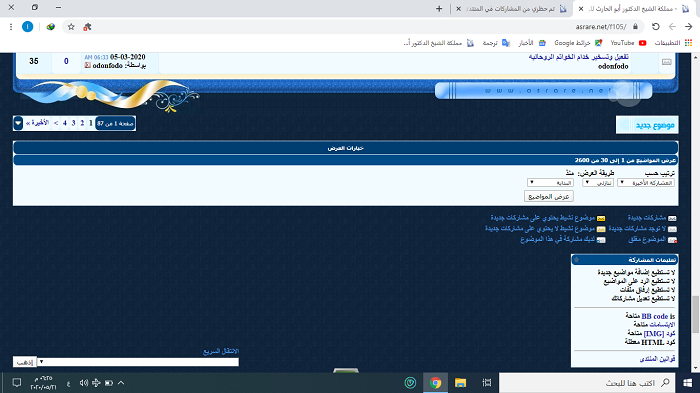Reload the page with the refresh icon

point(655,27)
